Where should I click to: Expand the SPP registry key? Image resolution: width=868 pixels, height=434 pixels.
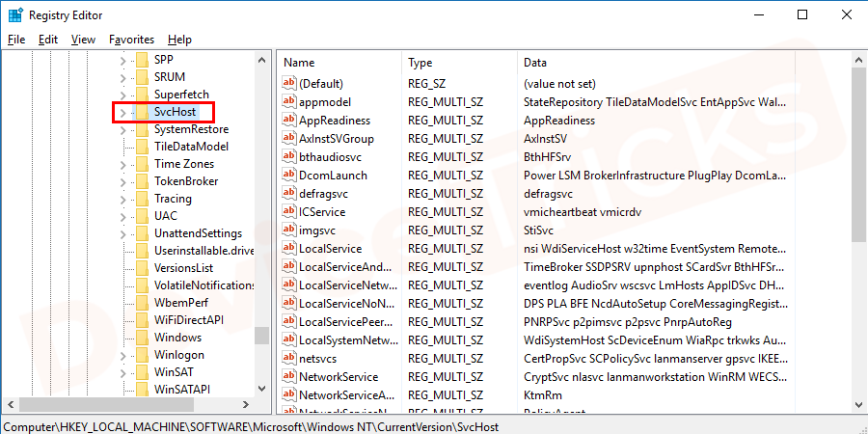[x=122, y=59]
